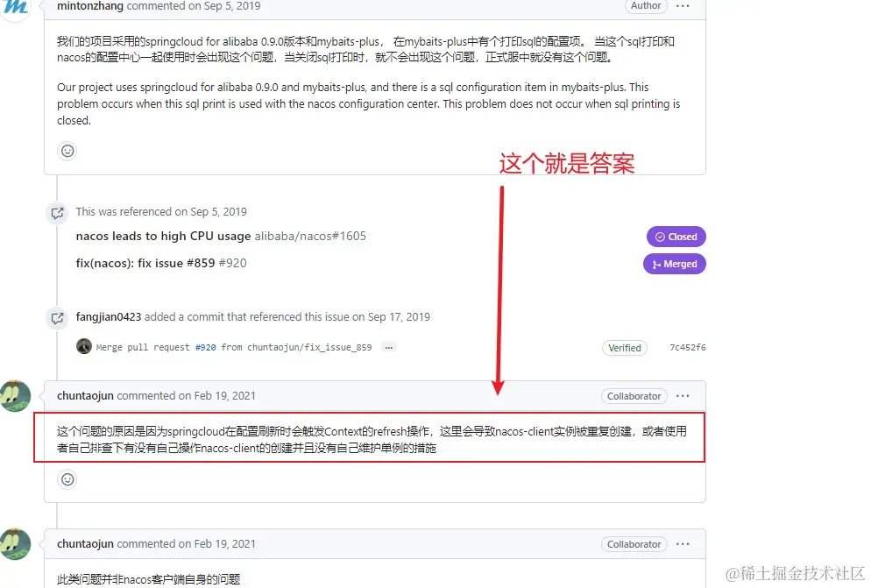This screenshot has width=871, height=588.
Task: Click the Author badge
Action: (x=646, y=6)
